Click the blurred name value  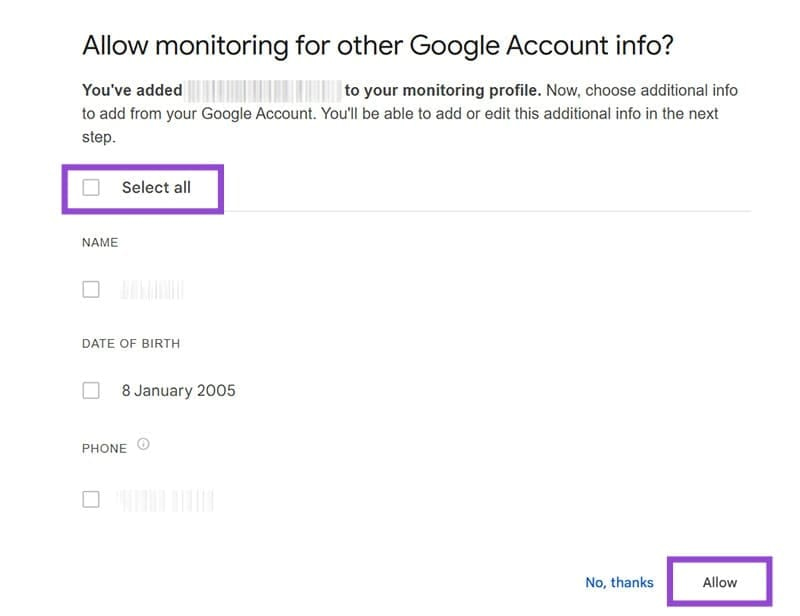[x=153, y=290]
